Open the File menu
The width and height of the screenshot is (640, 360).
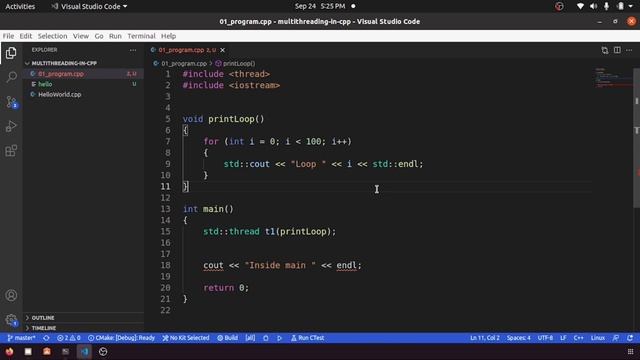8,36
